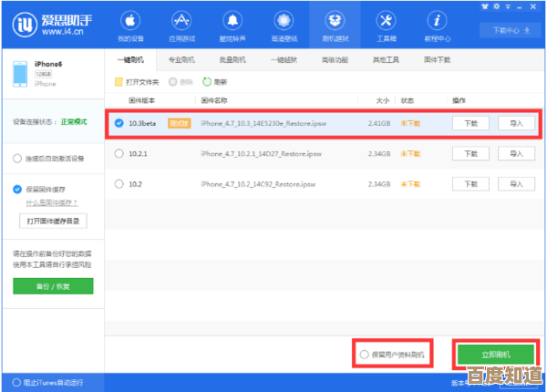Open the 酷炫铃声 ringtone bell icon
The height and width of the screenshot is (392, 547).
[x=232, y=21]
